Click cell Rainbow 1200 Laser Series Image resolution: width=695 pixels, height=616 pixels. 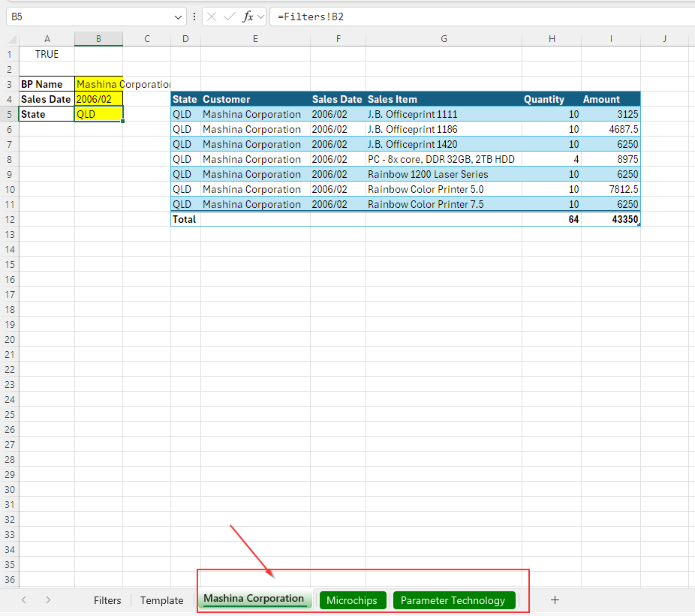pos(444,175)
